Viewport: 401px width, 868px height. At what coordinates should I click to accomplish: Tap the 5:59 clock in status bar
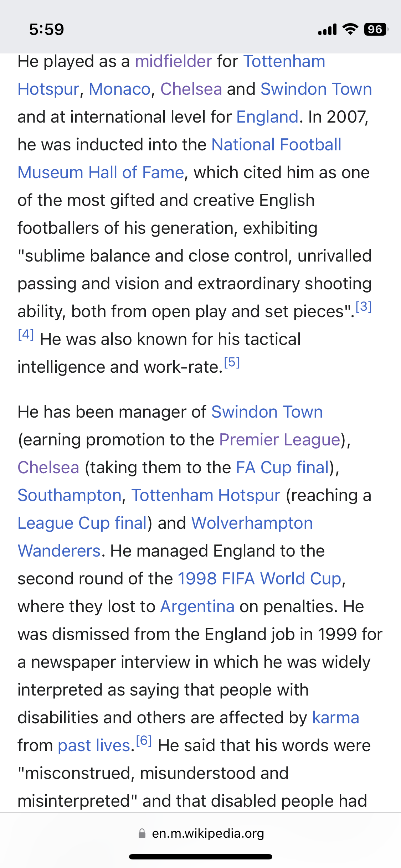coord(47,30)
